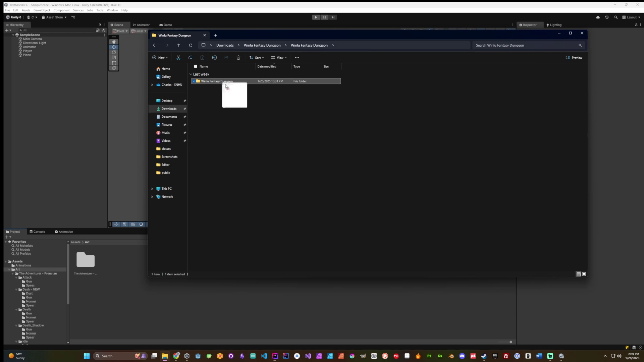Open Unity version control icon
Viewport: 644px width, 362px height.
tap(73, 17)
